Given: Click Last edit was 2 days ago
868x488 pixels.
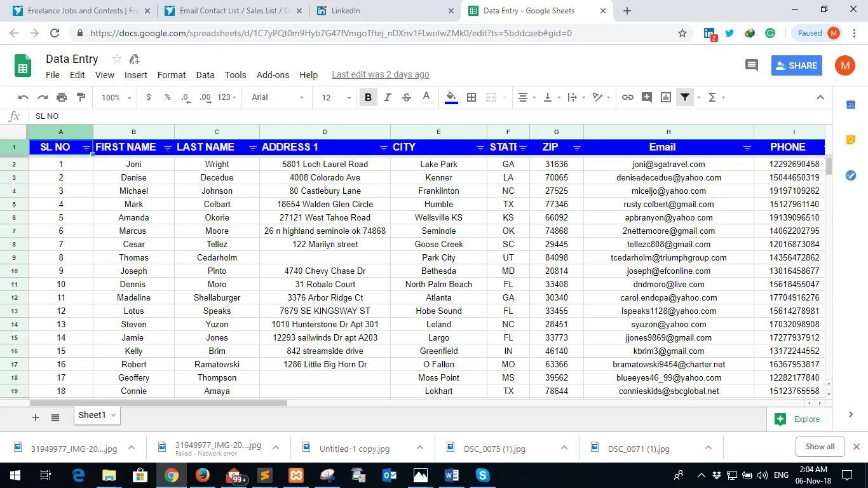Looking at the screenshot, I should (x=381, y=75).
